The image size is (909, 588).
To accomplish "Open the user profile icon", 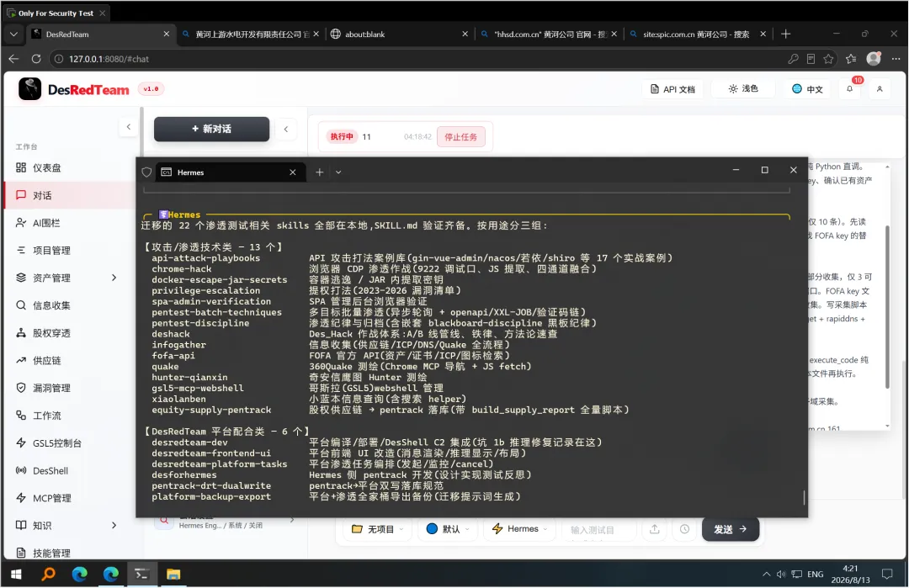I will (880, 88).
